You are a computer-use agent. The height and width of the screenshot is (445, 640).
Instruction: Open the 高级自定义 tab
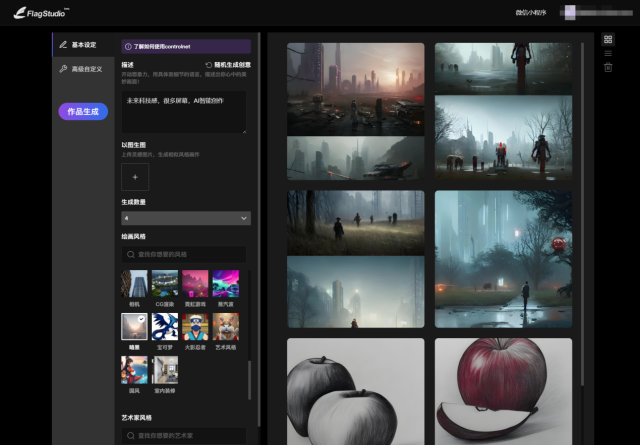84,69
